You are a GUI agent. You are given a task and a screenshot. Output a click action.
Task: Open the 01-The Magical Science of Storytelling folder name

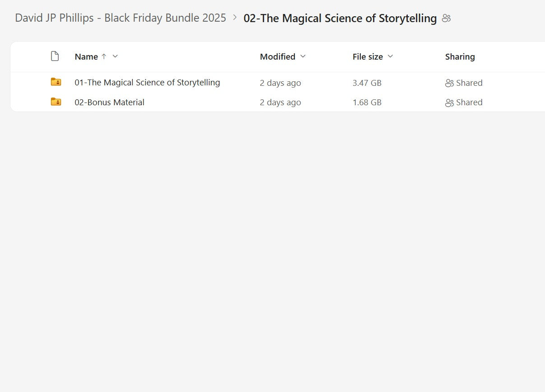tap(147, 83)
